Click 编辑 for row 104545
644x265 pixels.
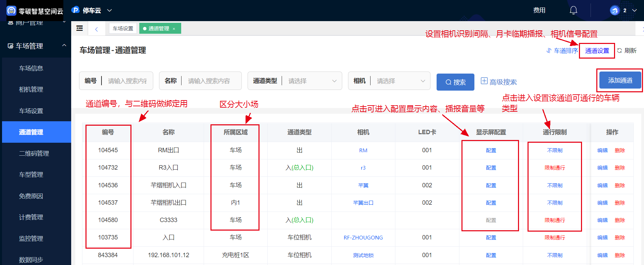tap(602, 150)
